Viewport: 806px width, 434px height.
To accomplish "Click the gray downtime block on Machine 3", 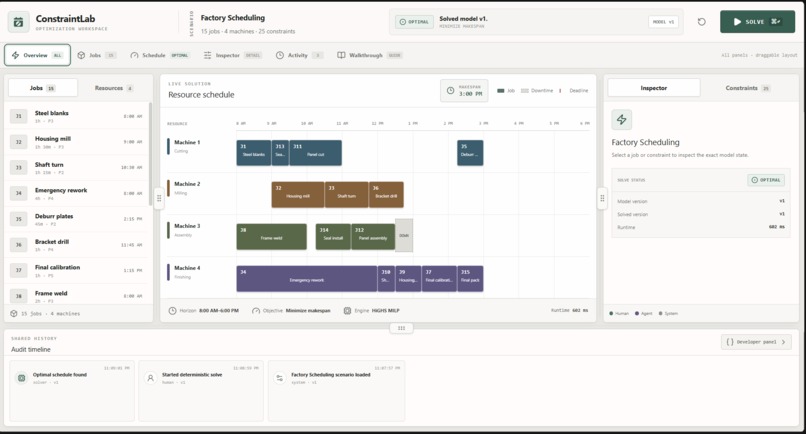I will 404,236.
